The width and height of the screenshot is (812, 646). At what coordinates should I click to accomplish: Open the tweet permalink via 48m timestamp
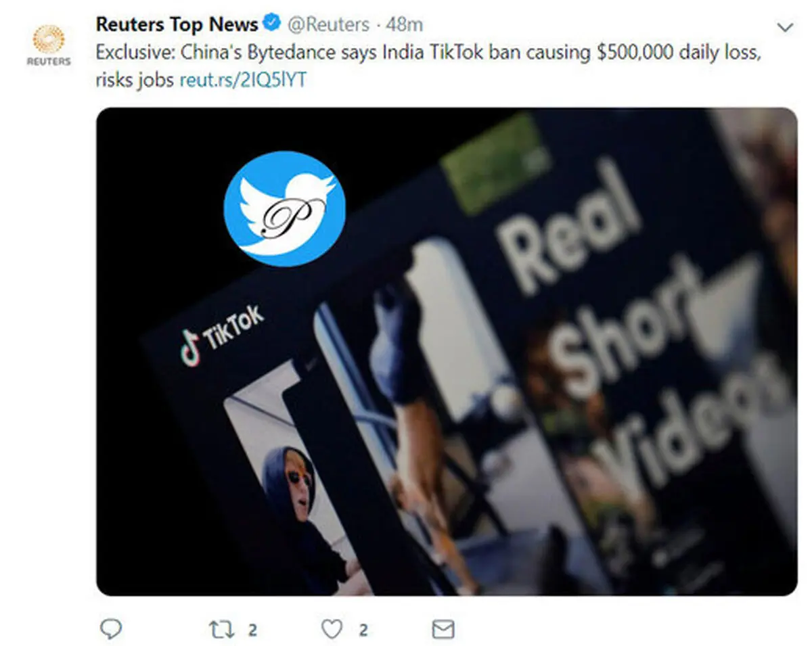pos(404,25)
